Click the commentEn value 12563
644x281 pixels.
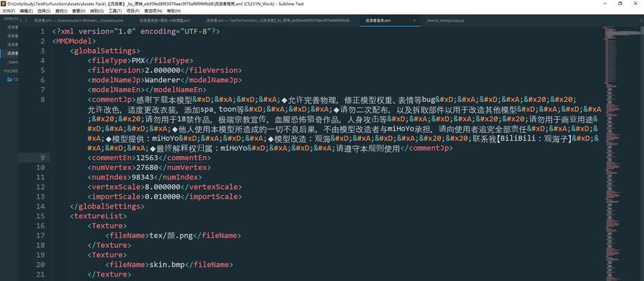pos(147,158)
